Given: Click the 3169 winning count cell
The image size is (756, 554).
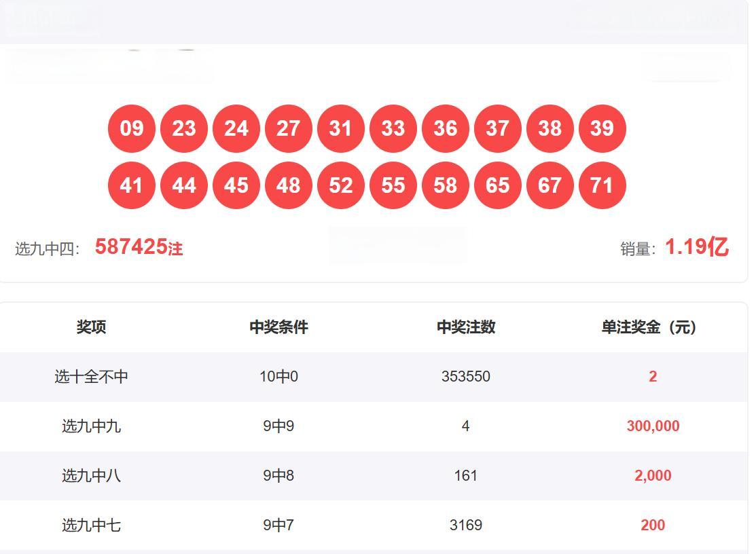Looking at the screenshot, I should point(465,525).
